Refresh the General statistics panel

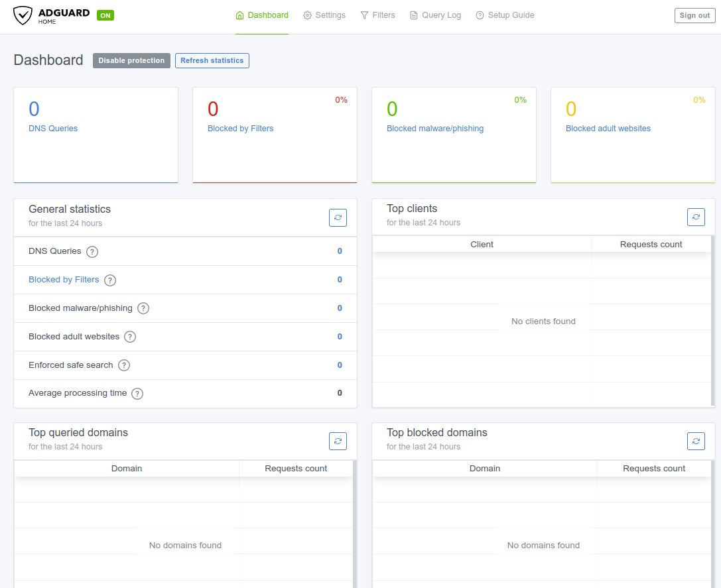click(338, 217)
